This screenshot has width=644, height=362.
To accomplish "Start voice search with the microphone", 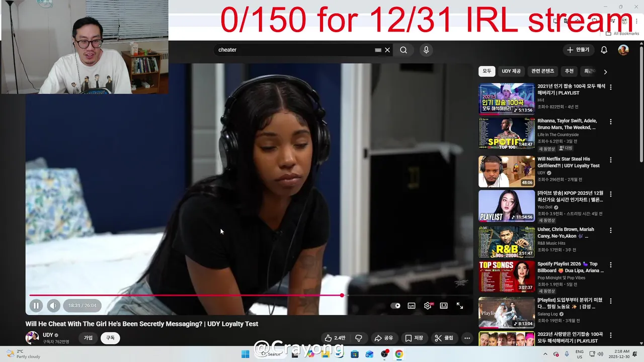I will (x=426, y=50).
